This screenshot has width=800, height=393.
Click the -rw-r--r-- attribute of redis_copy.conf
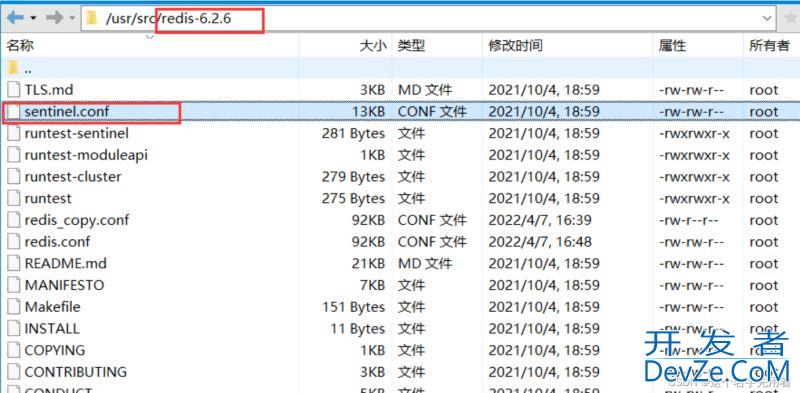click(689, 220)
